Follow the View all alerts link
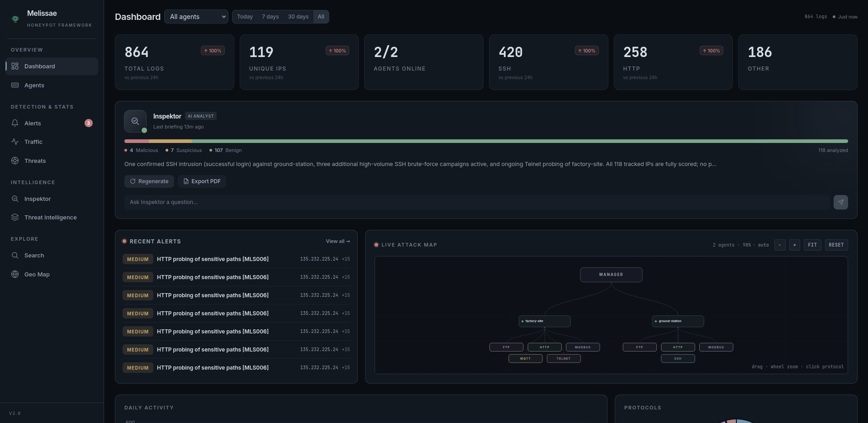Viewport: 868px width, 423px height. [338, 241]
